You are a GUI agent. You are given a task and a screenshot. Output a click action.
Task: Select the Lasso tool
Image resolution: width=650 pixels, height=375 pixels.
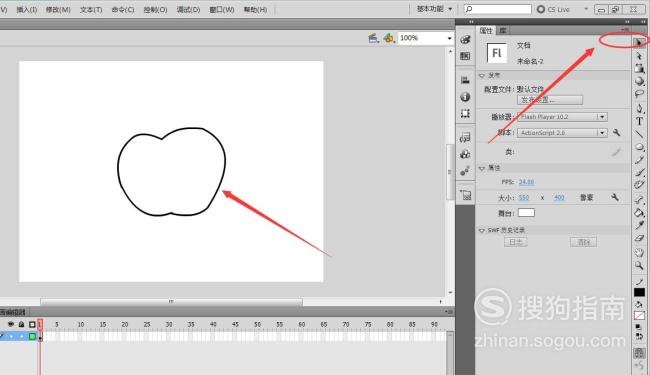point(639,94)
